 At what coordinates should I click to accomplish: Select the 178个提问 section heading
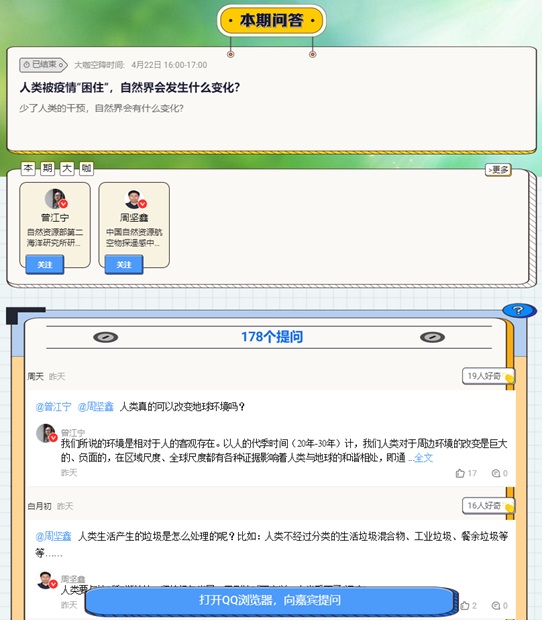[272, 337]
